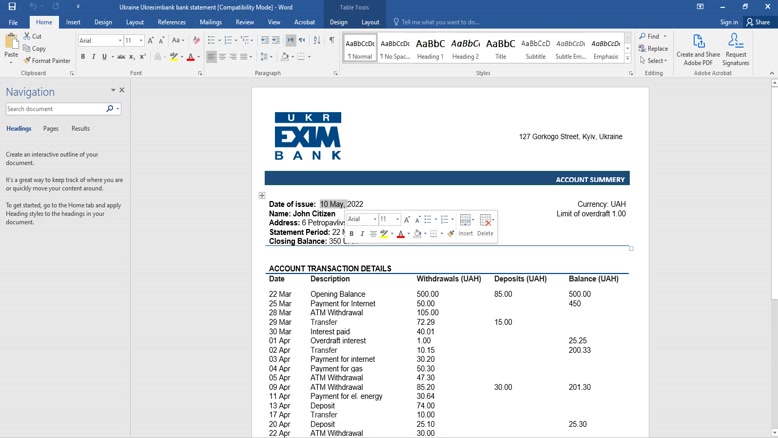Click the Format Painter button in Clipboard
Viewport: 778px width, 438px height.
[45, 61]
